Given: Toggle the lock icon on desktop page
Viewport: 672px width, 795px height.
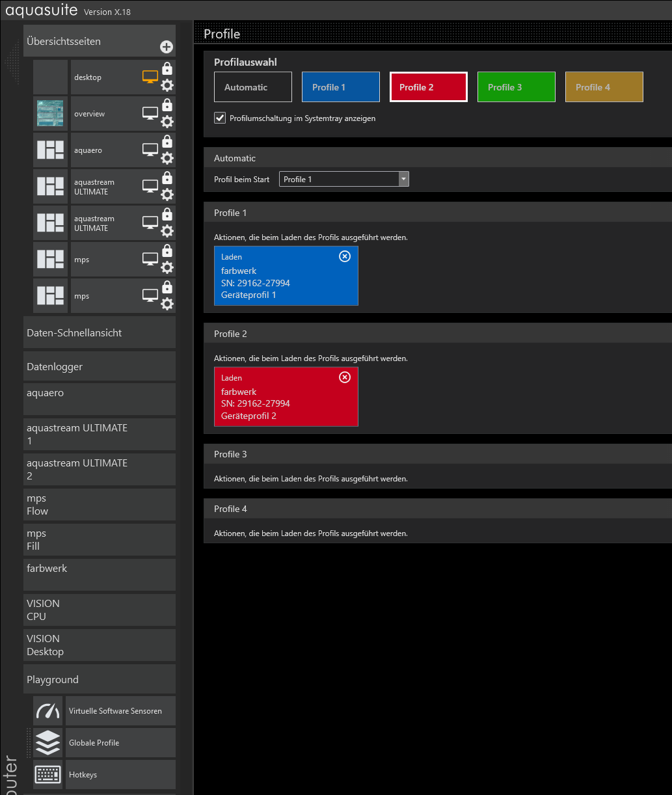Looking at the screenshot, I should pyautogui.click(x=167, y=68).
